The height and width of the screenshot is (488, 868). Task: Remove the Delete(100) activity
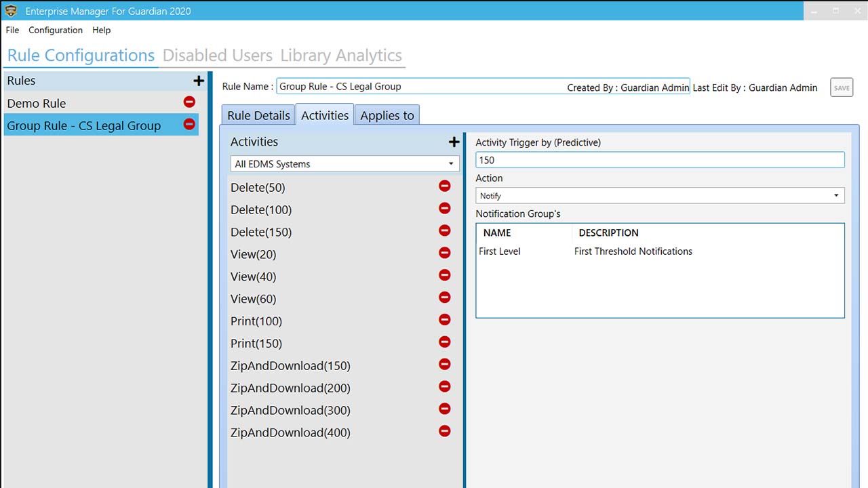pyautogui.click(x=445, y=208)
